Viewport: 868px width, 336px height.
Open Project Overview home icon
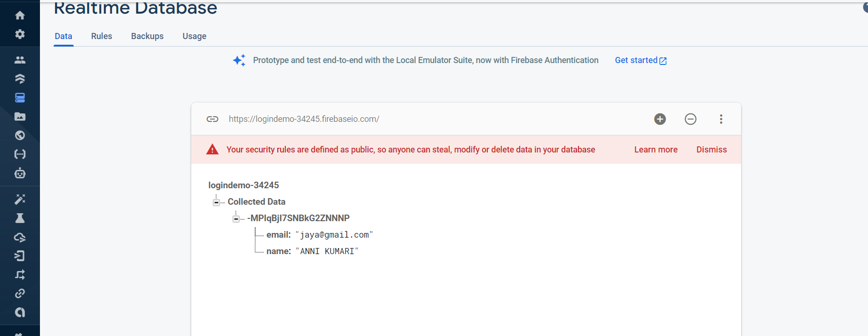point(20,16)
